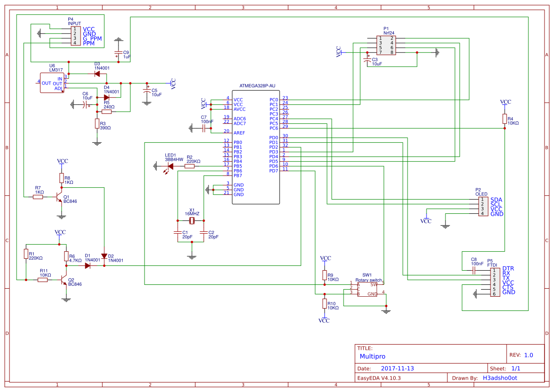Screen dimensions: 554x392
Task: Click the LM317 regulator U6
Action: pyautogui.click(x=52, y=83)
